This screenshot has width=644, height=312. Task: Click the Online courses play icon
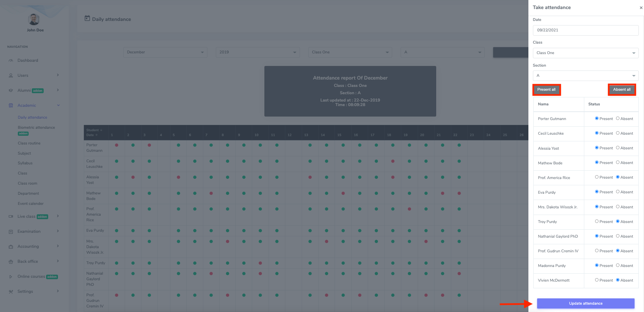coord(11,276)
